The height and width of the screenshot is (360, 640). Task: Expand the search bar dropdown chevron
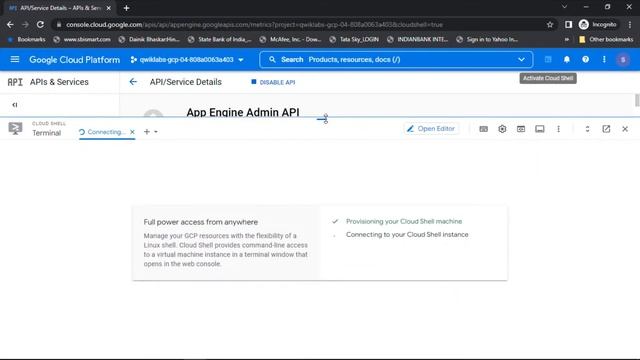(521, 60)
